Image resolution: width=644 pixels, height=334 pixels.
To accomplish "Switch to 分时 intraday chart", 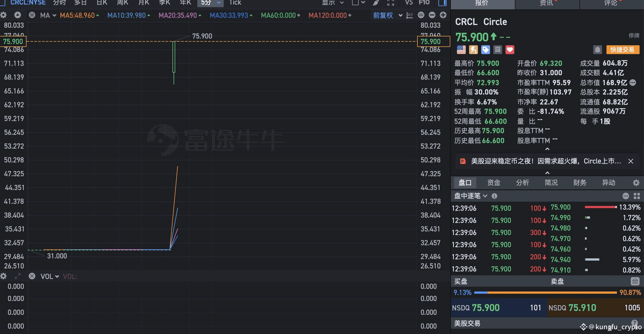I will point(60,2).
